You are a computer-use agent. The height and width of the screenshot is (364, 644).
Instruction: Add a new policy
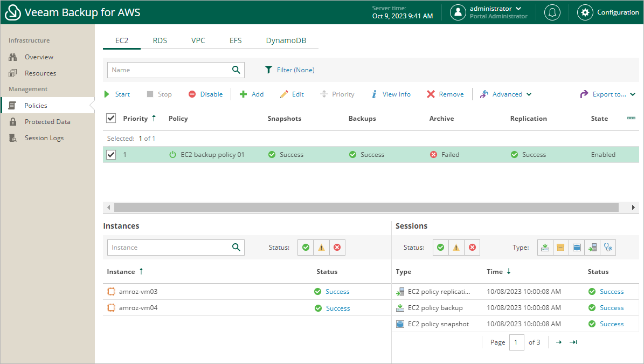pos(251,94)
